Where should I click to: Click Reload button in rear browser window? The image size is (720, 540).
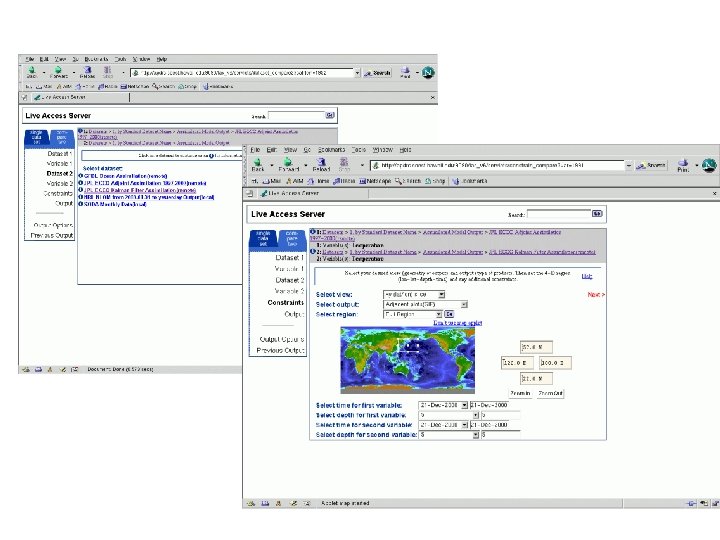coord(87,72)
